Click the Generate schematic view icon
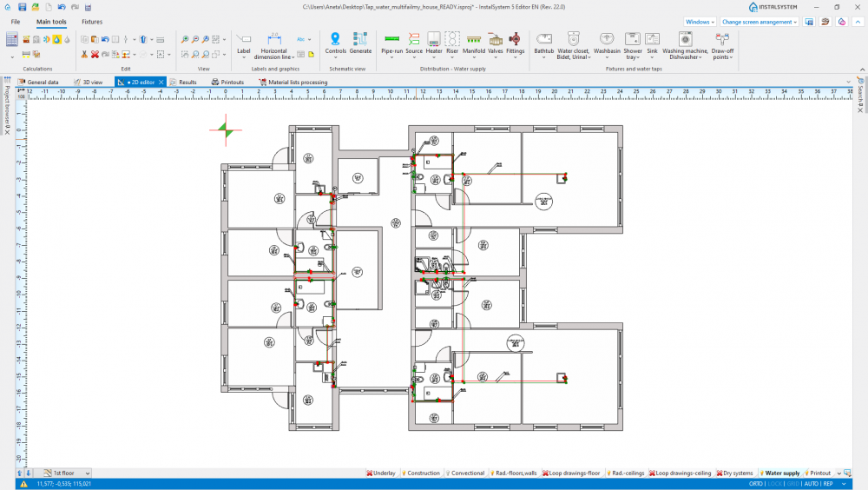The width and height of the screenshot is (868, 490). pyautogui.click(x=360, y=43)
